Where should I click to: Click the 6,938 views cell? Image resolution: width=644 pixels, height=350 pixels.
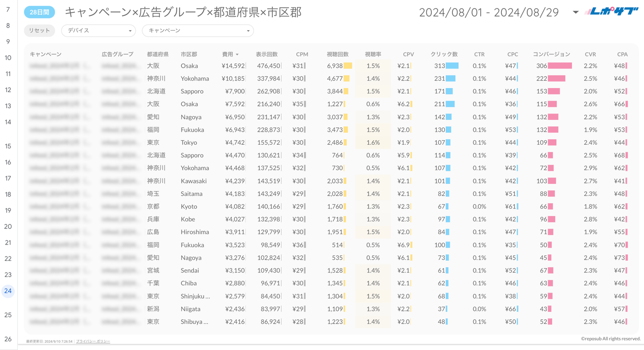point(335,66)
